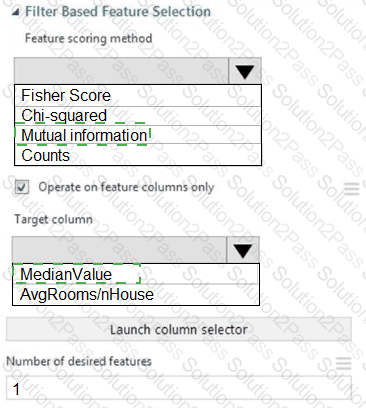366x408 pixels.
Task: Click the Operate on feature columns only label
Action: pos(126,187)
